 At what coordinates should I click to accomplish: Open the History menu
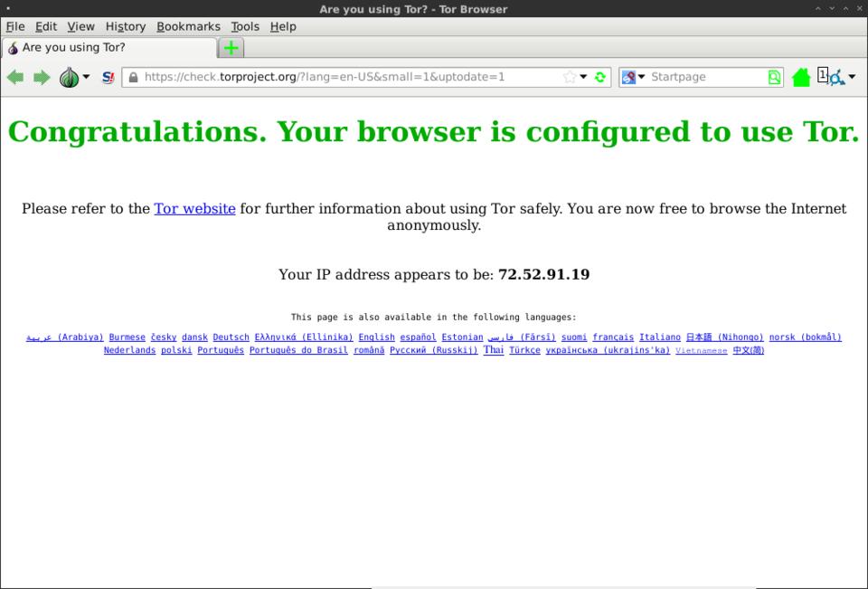(125, 26)
